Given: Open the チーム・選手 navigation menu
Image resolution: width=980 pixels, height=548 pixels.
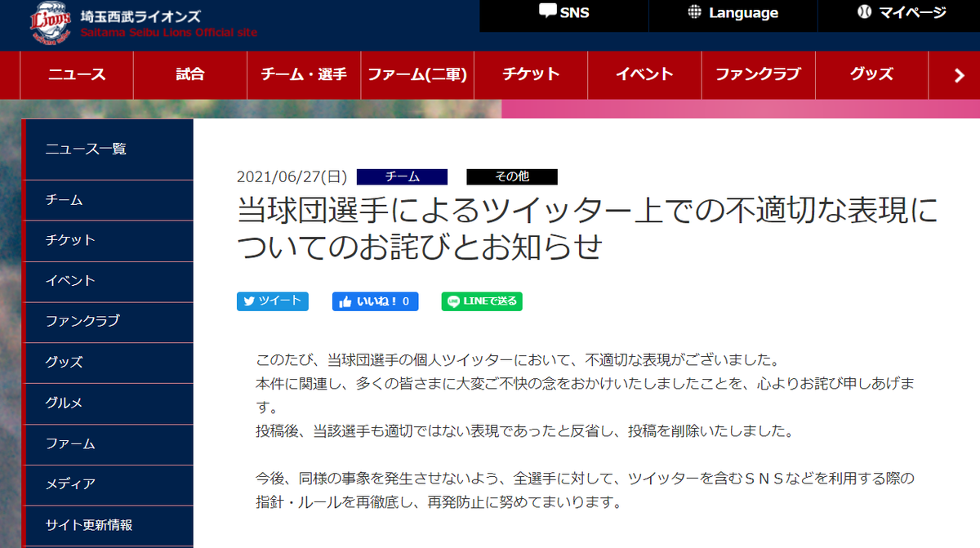Looking at the screenshot, I should click(303, 74).
